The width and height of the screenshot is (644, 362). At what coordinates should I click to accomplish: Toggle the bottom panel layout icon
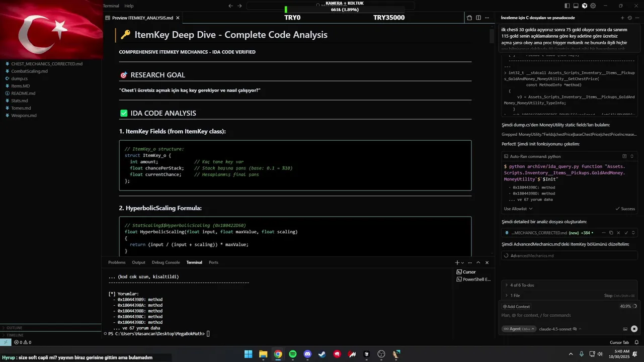(576, 6)
